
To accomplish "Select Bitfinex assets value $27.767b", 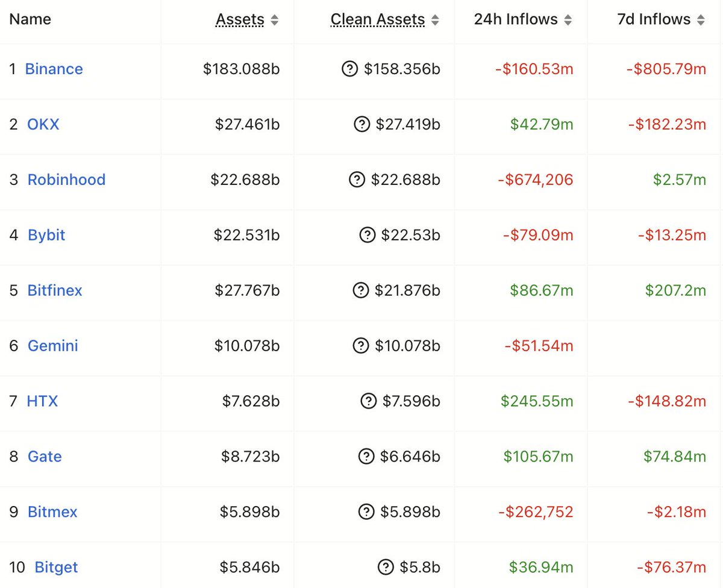I will pyautogui.click(x=247, y=290).
